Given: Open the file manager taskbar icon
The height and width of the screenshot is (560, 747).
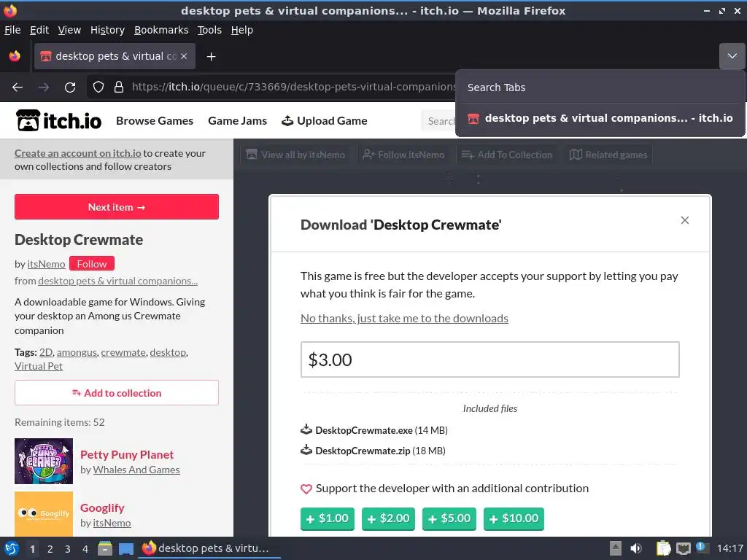Looking at the screenshot, I should pos(105,548).
